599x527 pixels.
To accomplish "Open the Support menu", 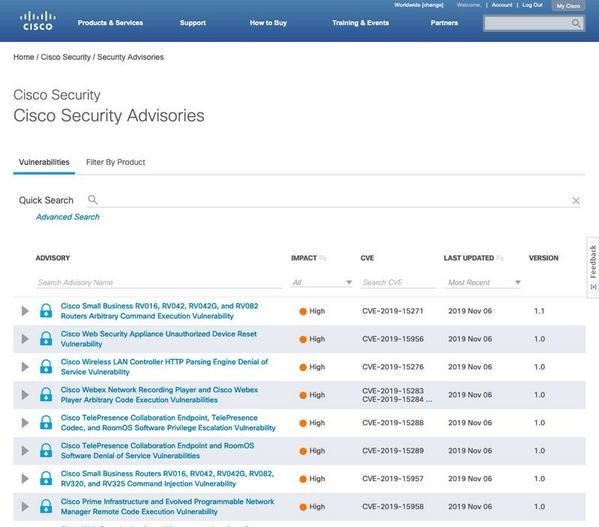I will (193, 23).
